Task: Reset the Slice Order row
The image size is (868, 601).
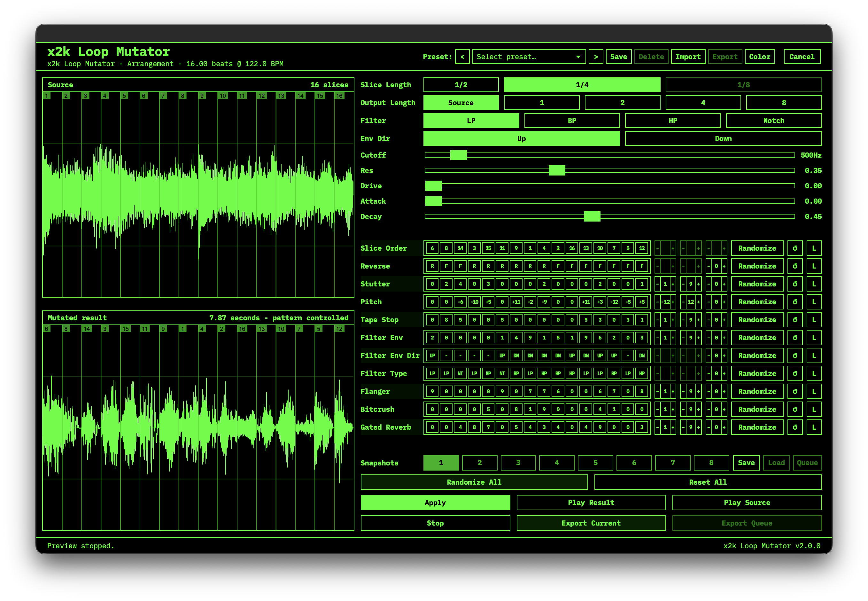Action: 794,248
